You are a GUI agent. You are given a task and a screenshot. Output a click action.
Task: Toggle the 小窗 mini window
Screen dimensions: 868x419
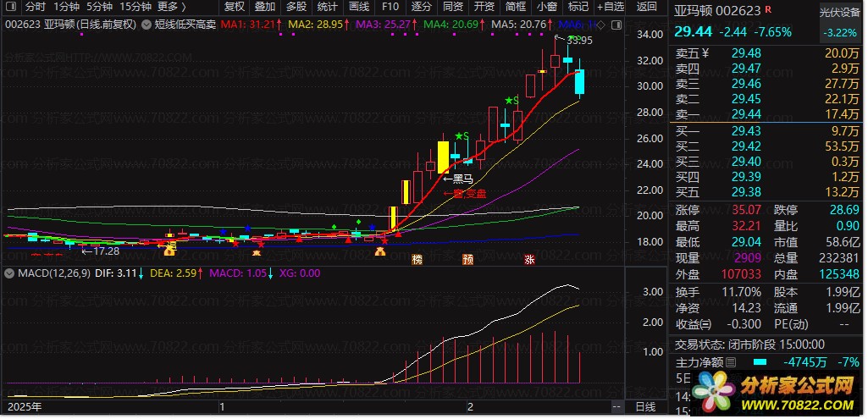(x=548, y=7)
